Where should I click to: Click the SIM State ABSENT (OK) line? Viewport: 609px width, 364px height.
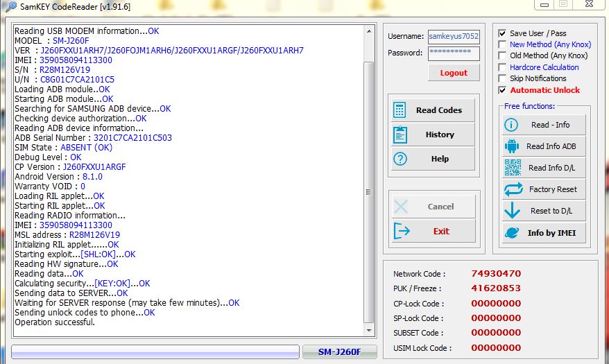63,148
